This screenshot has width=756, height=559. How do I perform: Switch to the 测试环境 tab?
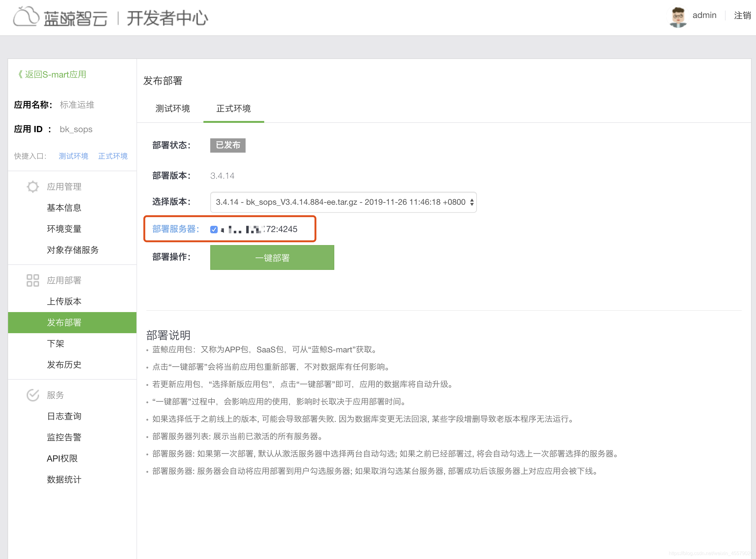point(172,109)
